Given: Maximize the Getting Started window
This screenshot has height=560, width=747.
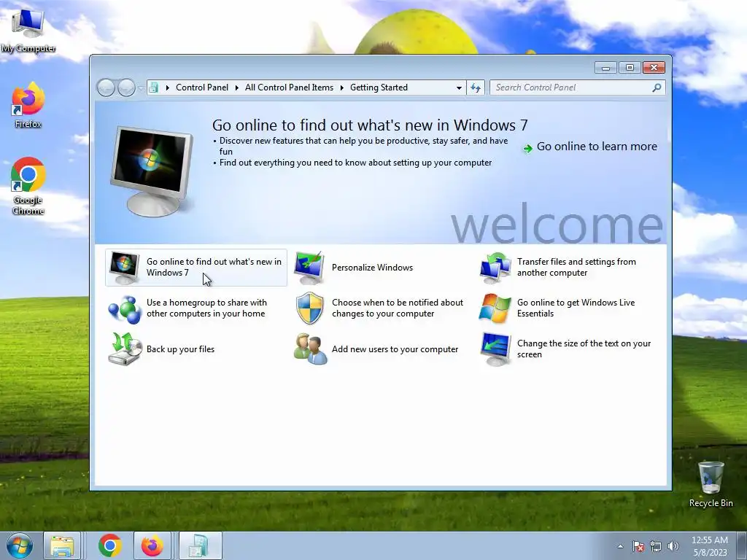Looking at the screenshot, I should tap(630, 68).
